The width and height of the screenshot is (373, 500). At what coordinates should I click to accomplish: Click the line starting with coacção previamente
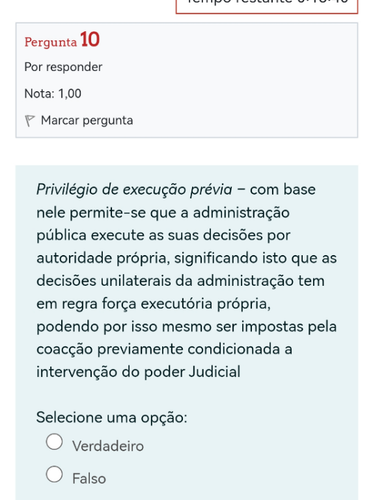coord(164,349)
